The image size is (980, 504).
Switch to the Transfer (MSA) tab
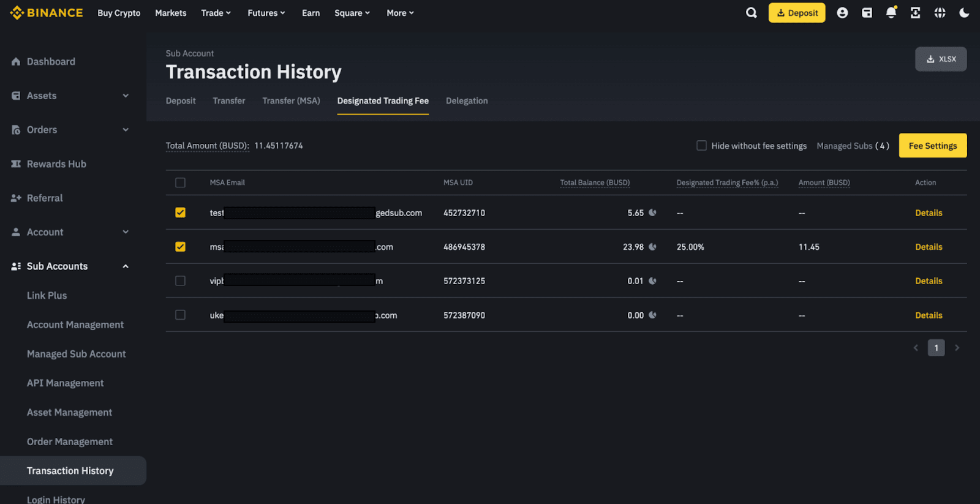click(291, 101)
